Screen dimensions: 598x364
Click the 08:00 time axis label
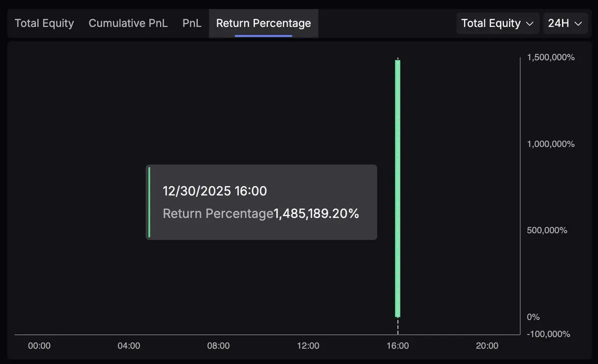[218, 346]
